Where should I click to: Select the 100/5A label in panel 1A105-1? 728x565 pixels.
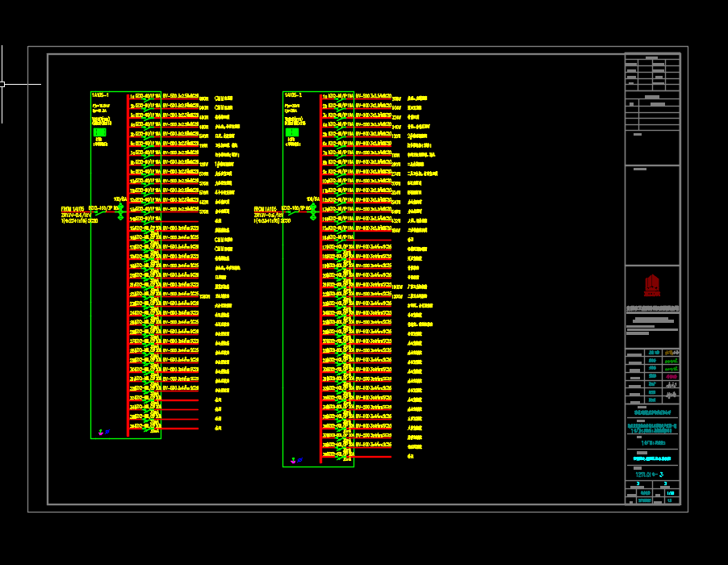120,199
